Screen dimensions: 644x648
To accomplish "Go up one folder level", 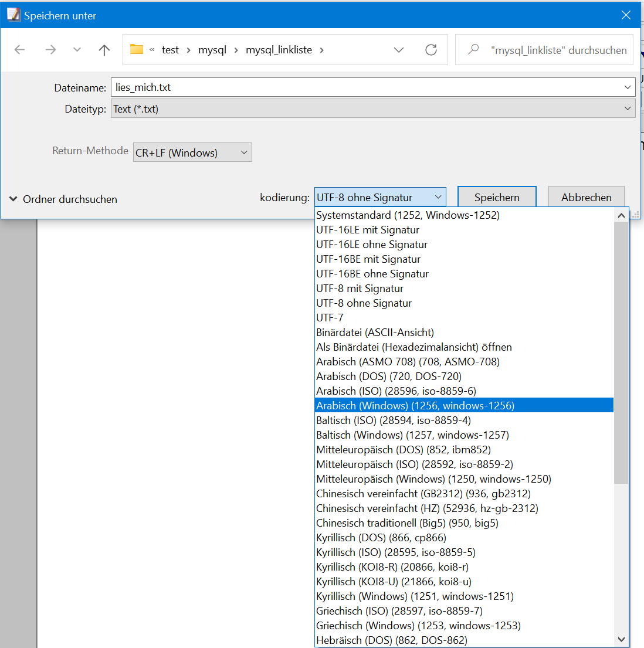I will coord(104,50).
